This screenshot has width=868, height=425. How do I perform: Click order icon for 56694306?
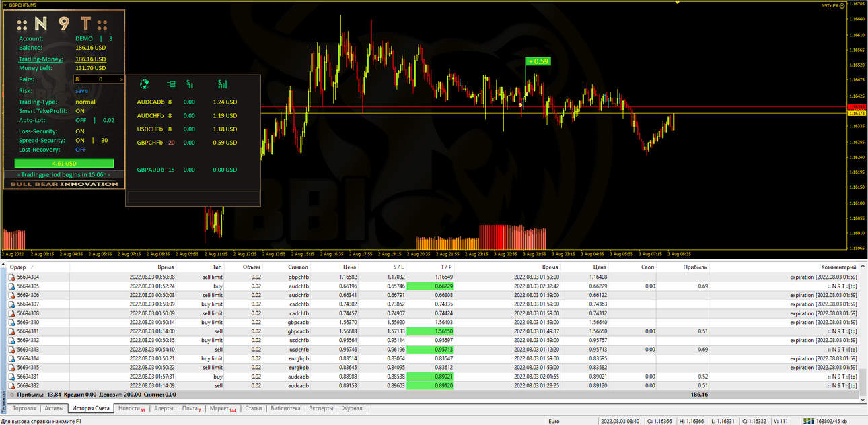pos(11,295)
